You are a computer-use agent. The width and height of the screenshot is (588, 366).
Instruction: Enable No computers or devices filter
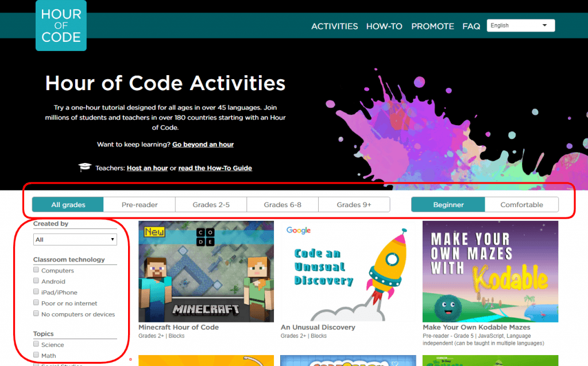click(36, 314)
